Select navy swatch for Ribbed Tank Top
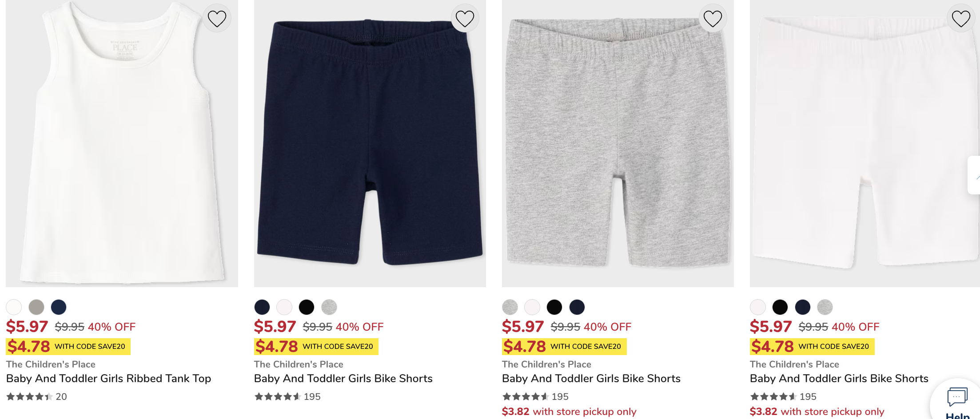 tap(59, 307)
